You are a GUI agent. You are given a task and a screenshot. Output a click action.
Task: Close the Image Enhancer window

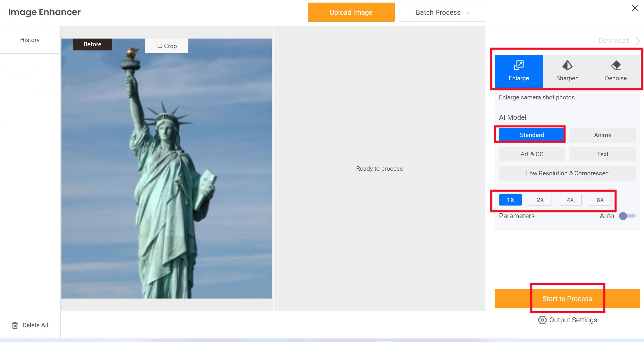coord(635,8)
